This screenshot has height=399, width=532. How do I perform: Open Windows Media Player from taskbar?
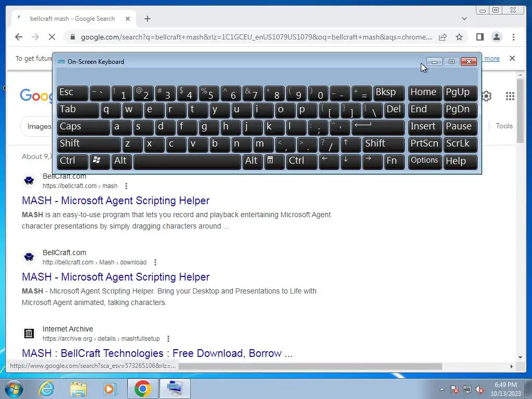pyautogui.click(x=110, y=389)
